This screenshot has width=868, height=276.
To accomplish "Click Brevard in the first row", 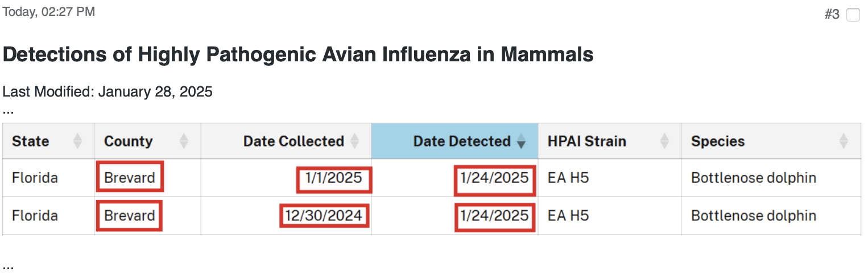I will point(130,178).
